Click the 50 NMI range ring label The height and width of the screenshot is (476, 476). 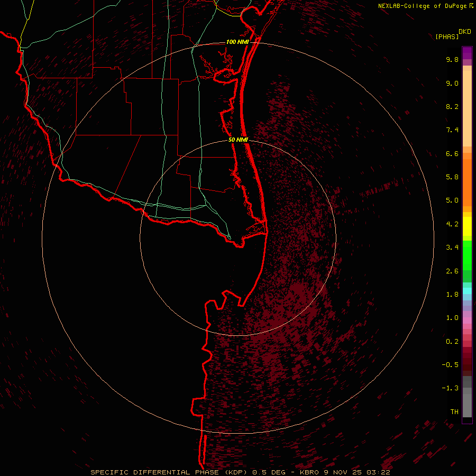(238, 140)
